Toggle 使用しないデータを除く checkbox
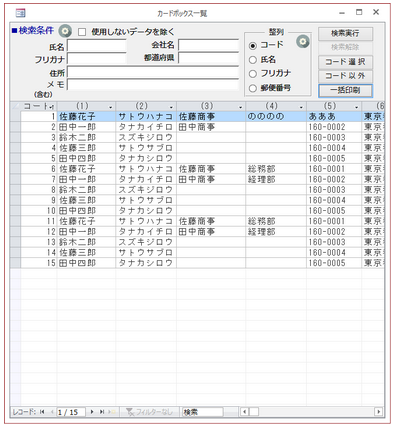 [x=82, y=32]
